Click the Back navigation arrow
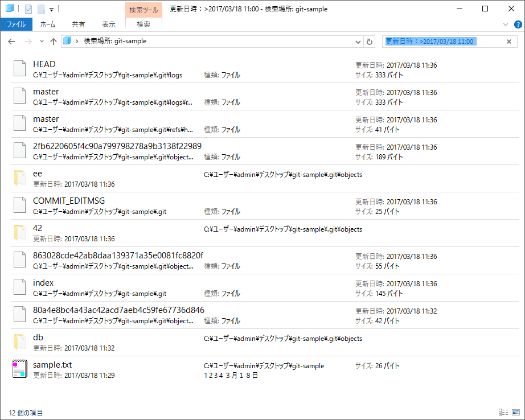The height and width of the screenshot is (420, 525). pos(12,42)
